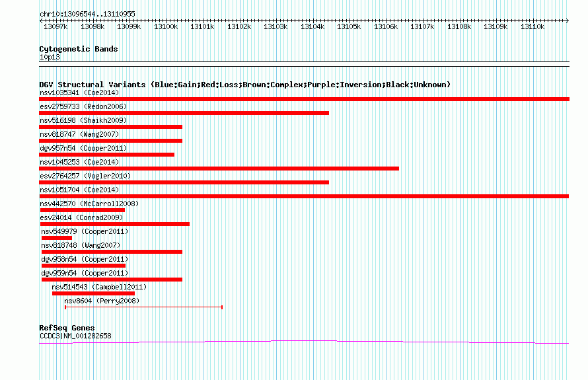Click the RefSeq Genes track heading
The width and height of the screenshot is (588, 380).
(x=67, y=328)
